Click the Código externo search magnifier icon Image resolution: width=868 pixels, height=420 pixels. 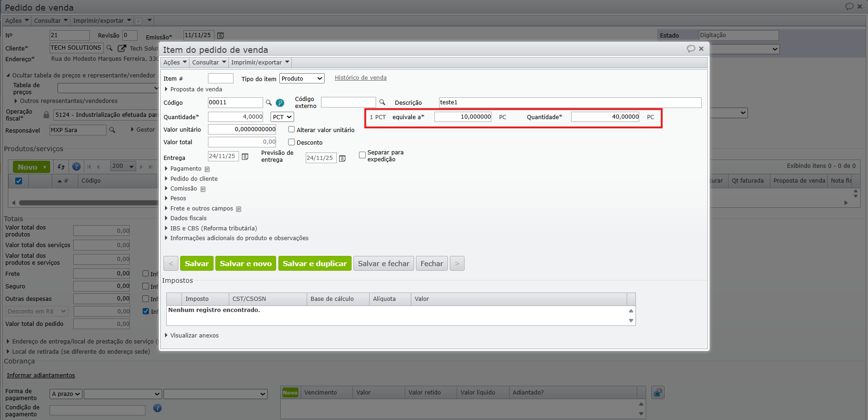pos(382,102)
